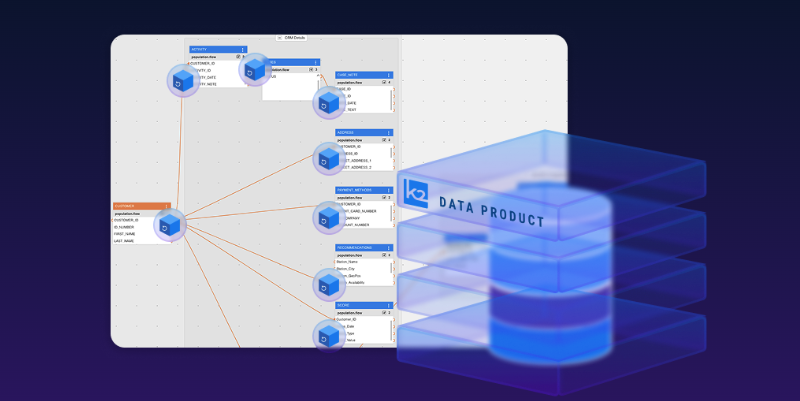The width and height of the screenshot is (800, 401).
Task: Click the k2 logo on the Data Product slab
Action: [416, 193]
